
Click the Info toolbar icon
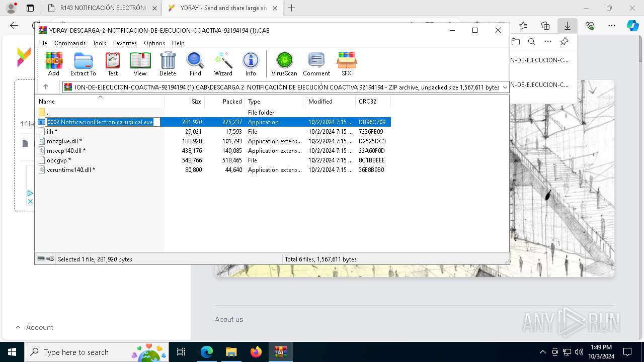coord(251,64)
